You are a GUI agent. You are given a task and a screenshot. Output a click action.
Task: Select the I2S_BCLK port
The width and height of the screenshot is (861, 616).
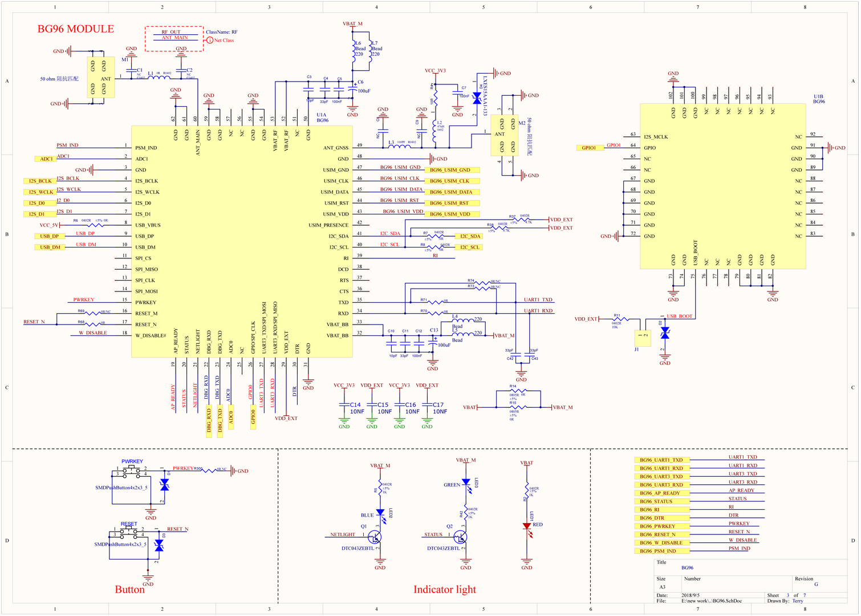pyautogui.click(x=40, y=181)
